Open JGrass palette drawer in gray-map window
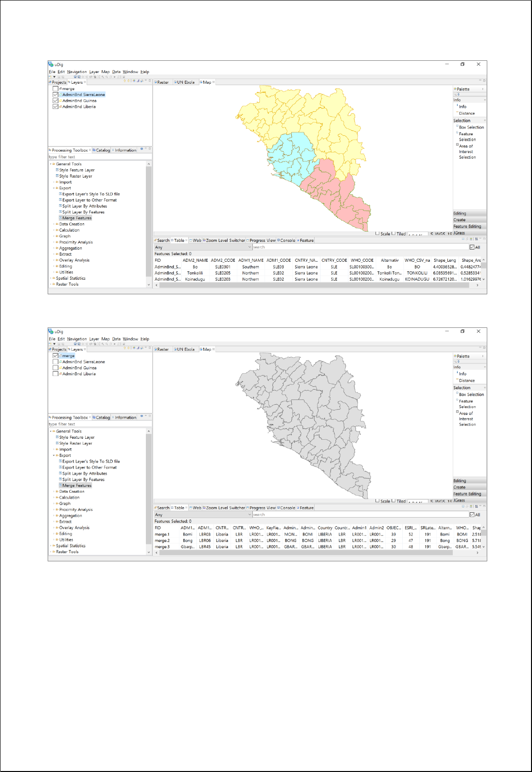The height and width of the screenshot is (772, 532). [x=469, y=500]
